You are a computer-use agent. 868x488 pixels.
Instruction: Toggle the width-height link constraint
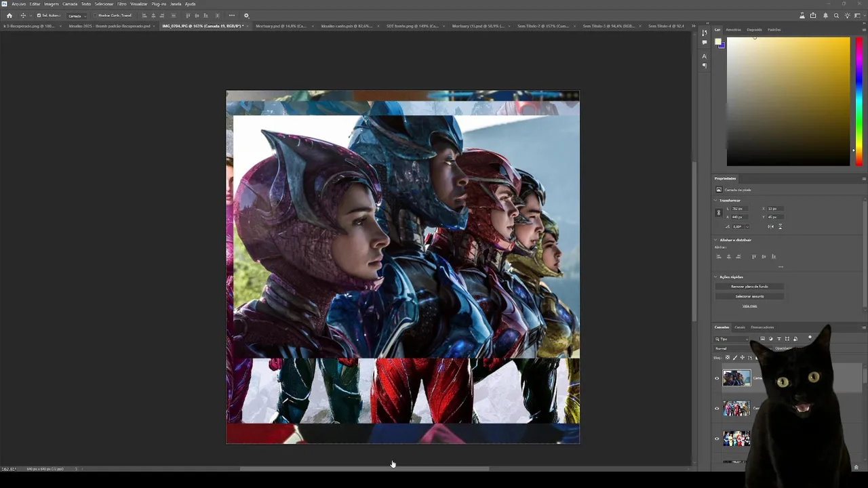719,213
